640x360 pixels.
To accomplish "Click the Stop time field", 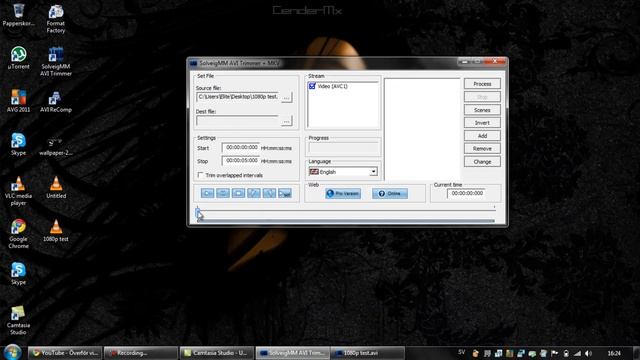I will point(241,160).
